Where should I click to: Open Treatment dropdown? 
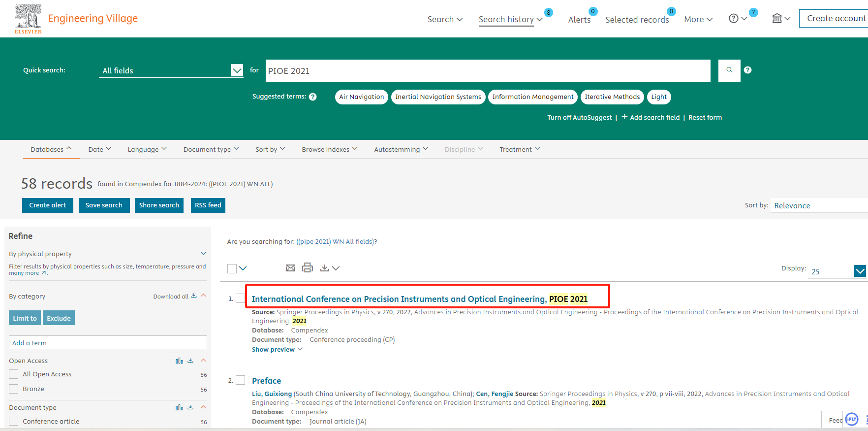coord(520,149)
